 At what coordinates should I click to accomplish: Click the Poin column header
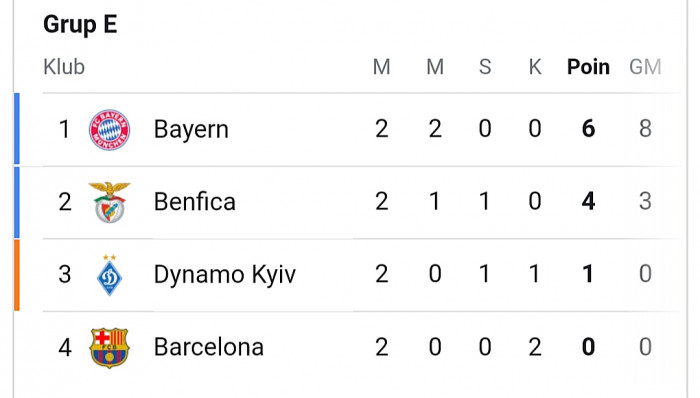pyautogui.click(x=588, y=67)
